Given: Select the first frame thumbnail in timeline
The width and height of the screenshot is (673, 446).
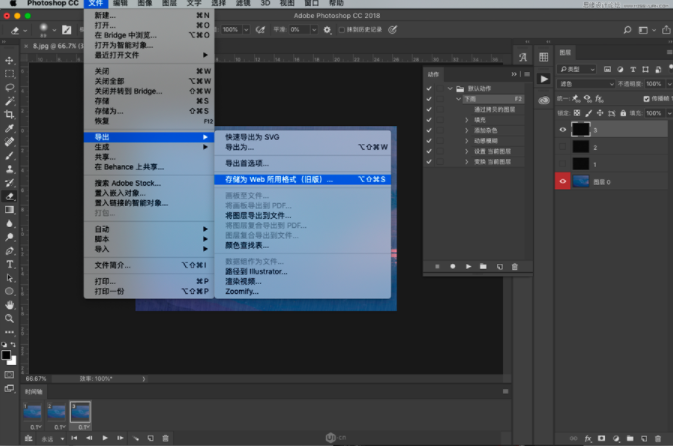Looking at the screenshot, I should pos(35,412).
